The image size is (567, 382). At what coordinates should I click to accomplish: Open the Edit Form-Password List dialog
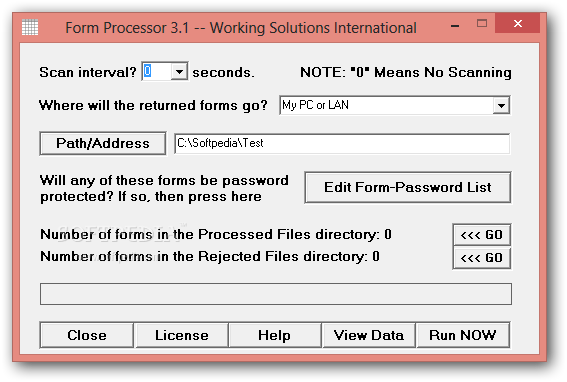pyautogui.click(x=408, y=187)
